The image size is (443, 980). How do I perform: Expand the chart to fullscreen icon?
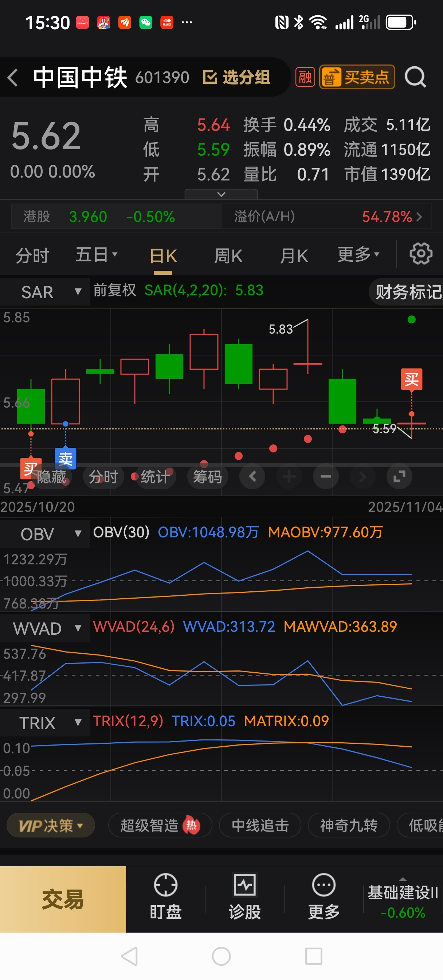[399, 476]
